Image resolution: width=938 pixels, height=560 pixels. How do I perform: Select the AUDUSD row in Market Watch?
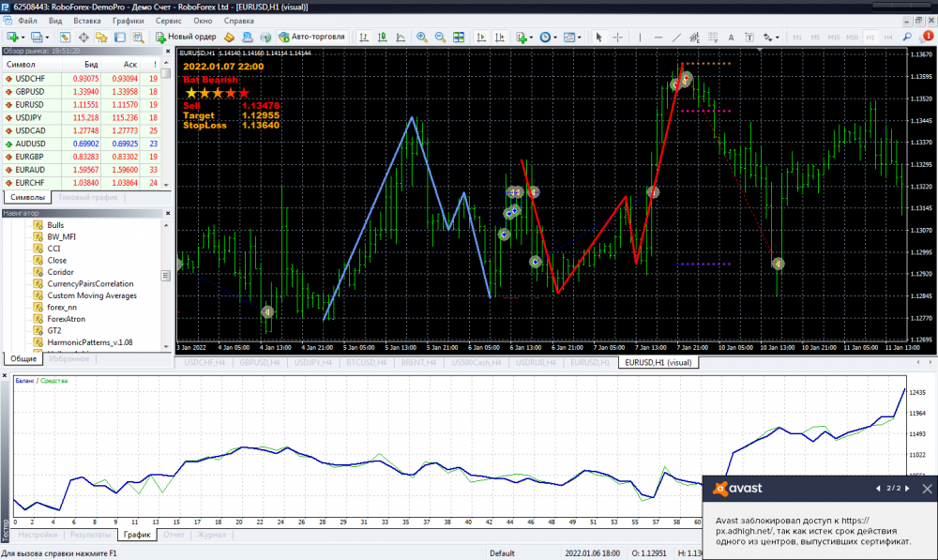82,144
